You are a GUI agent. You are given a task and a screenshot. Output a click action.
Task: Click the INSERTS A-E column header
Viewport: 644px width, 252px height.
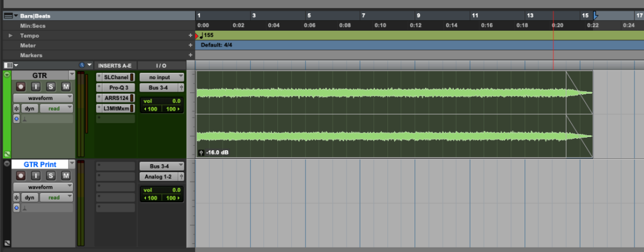pos(116,65)
